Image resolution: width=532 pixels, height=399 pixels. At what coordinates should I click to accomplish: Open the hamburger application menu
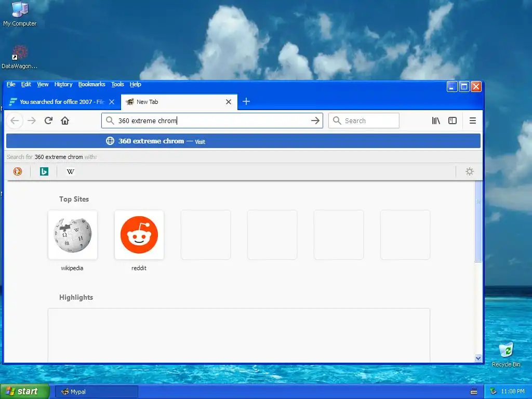[473, 121]
